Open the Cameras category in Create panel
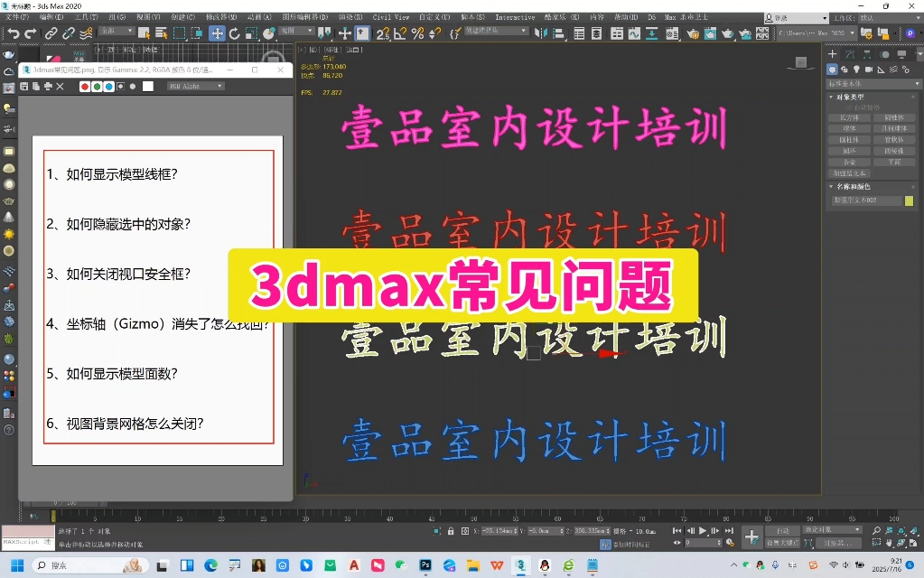924x578 pixels. [x=869, y=69]
